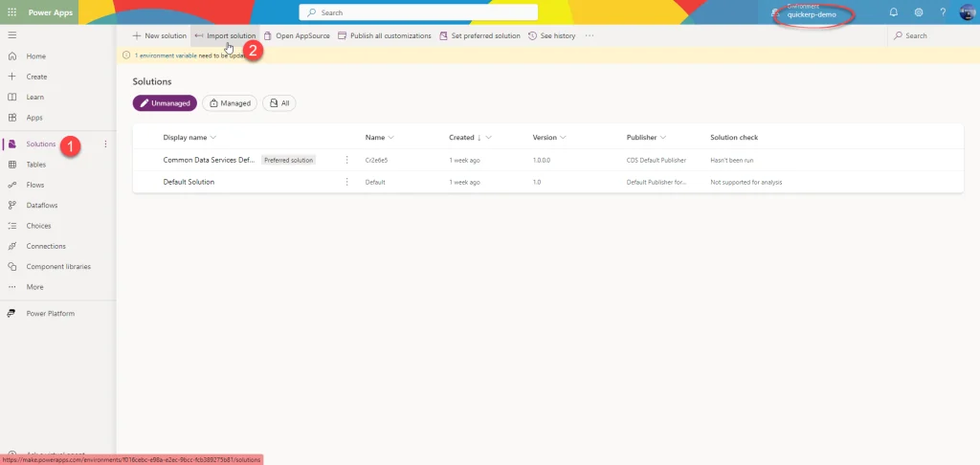This screenshot has width=980, height=465.
Task: Open Default Solution row ellipsis menu
Action: pos(346,182)
